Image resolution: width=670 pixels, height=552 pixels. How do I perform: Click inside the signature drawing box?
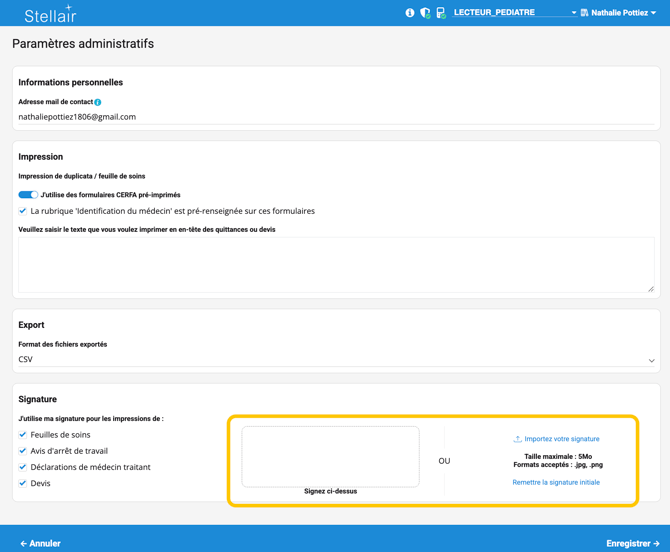point(330,457)
